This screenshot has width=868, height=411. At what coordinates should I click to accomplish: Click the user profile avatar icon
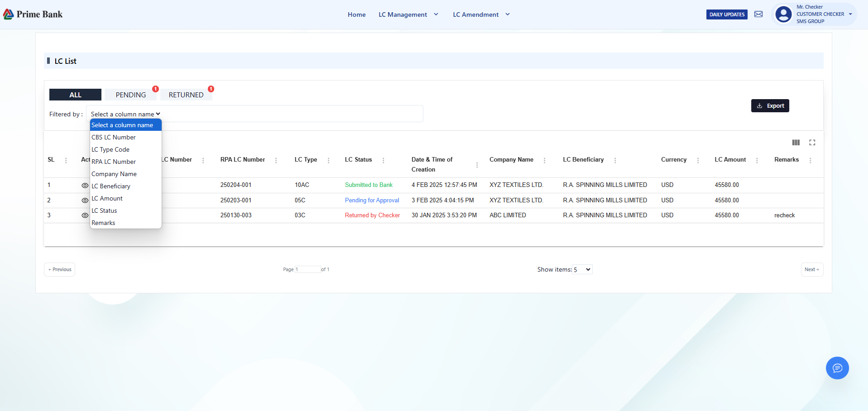783,14
